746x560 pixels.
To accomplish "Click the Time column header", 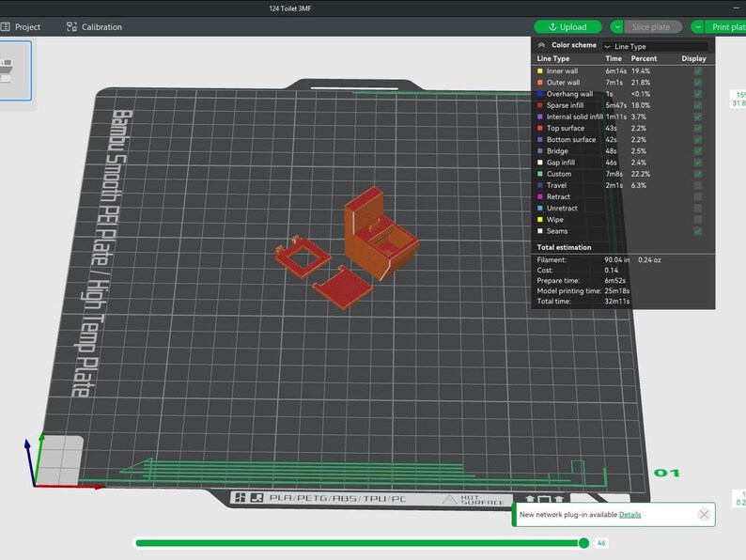I will [x=614, y=58].
